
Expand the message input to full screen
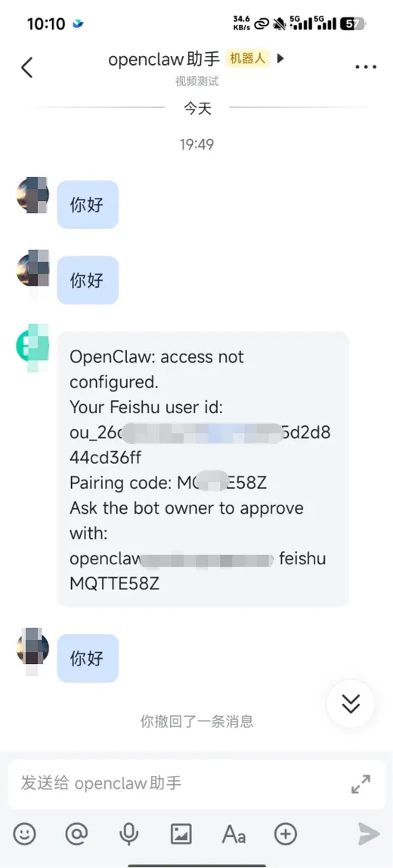coord(361,784)
